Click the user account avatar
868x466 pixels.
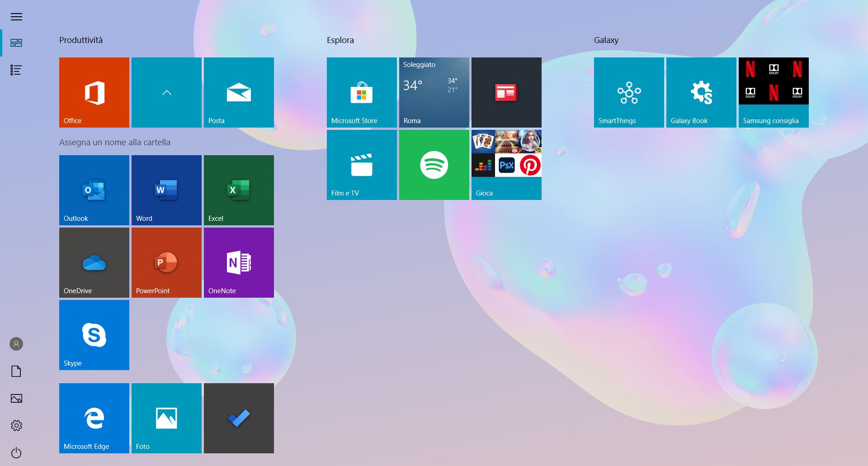coord(16,344)
